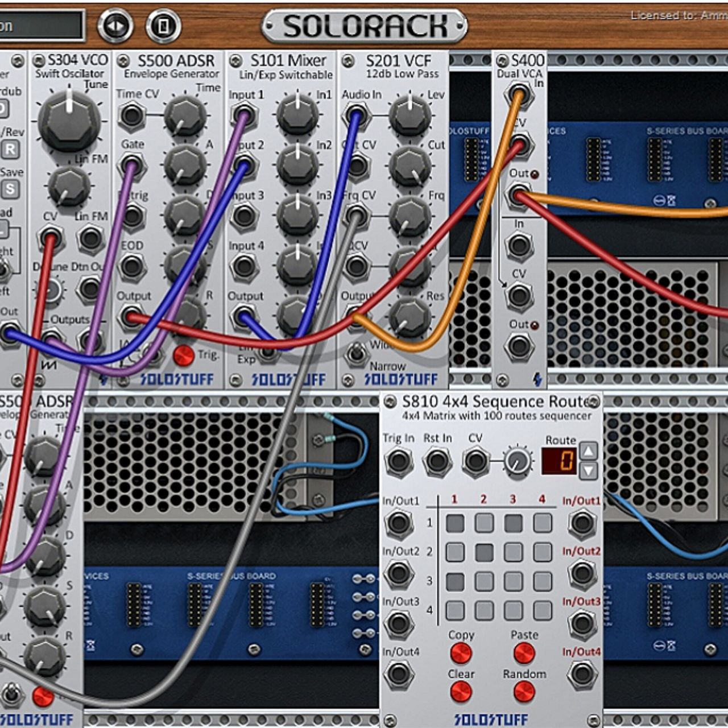Click the S500 ADSR EOD jack
The height and width of the screenshot is (728, 728).
pos(132,266)
